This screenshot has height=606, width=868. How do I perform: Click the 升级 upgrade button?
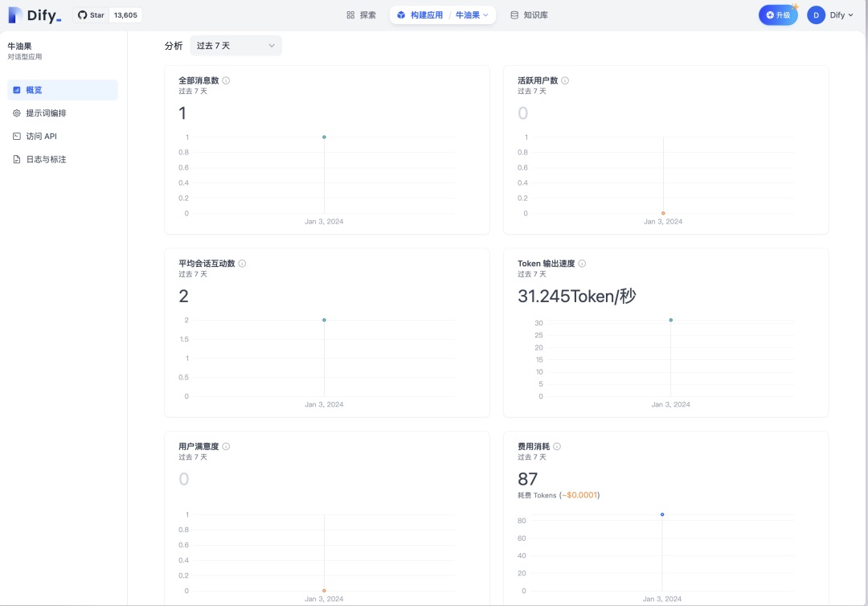778,14
